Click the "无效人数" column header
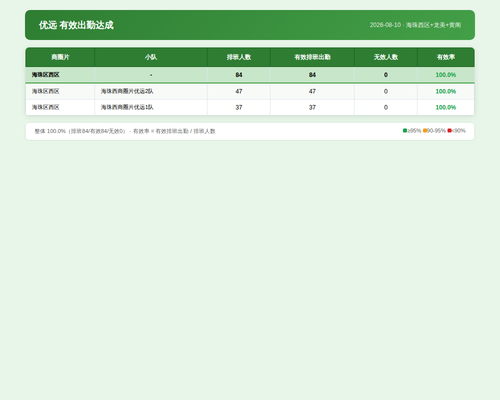The width and height of the screenshot is (500, 400). point(386,57)
